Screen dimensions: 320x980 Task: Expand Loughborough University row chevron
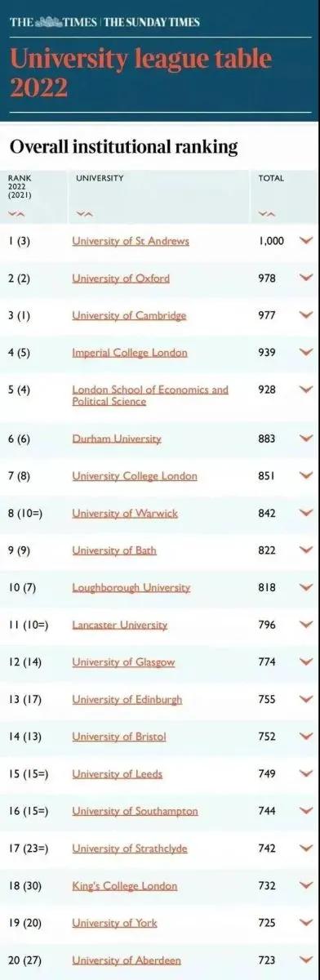306,587
